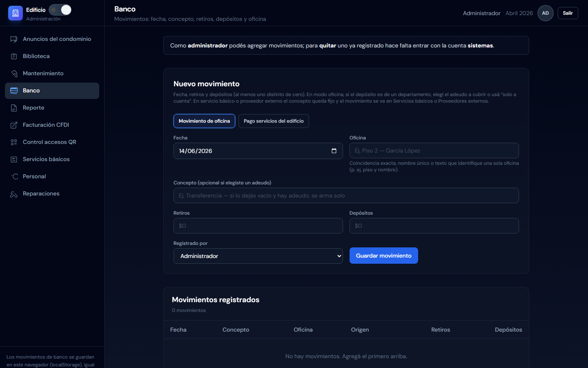Click the Banco card icon
Image resolution: width=588 pixels, height=368 pixels.
(x=14, y=91)
